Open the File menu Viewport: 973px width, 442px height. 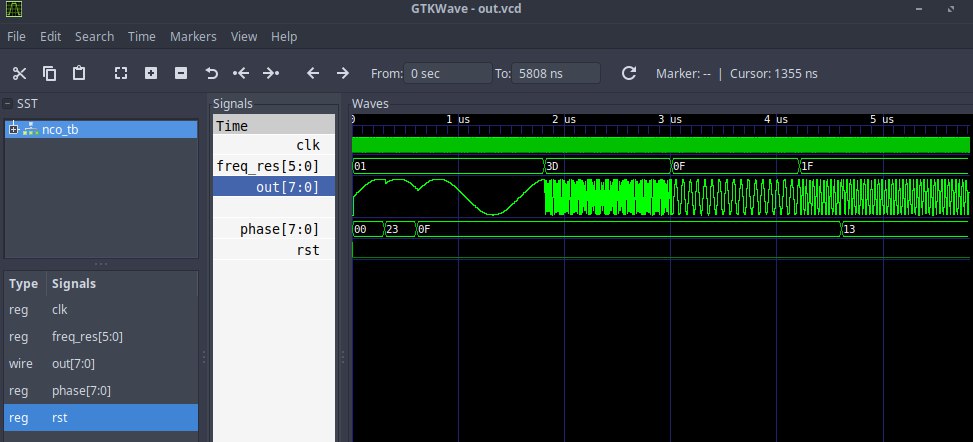16,37
